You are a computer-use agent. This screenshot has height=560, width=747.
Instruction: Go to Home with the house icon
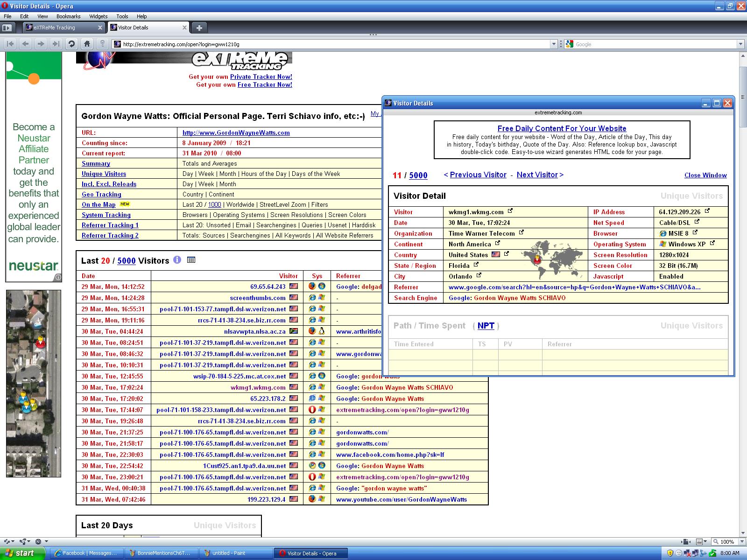click(x=87, y=44)
